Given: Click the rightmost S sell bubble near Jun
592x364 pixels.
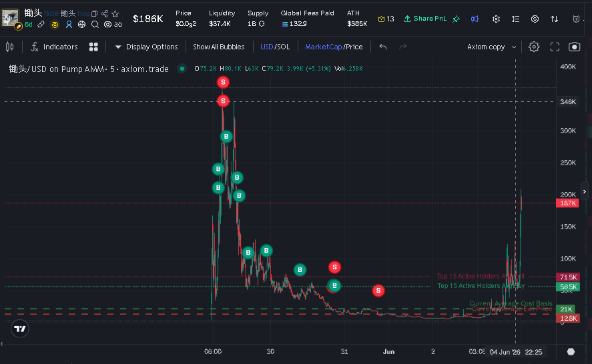Looking at the screenshot, I should coord(378,291).
